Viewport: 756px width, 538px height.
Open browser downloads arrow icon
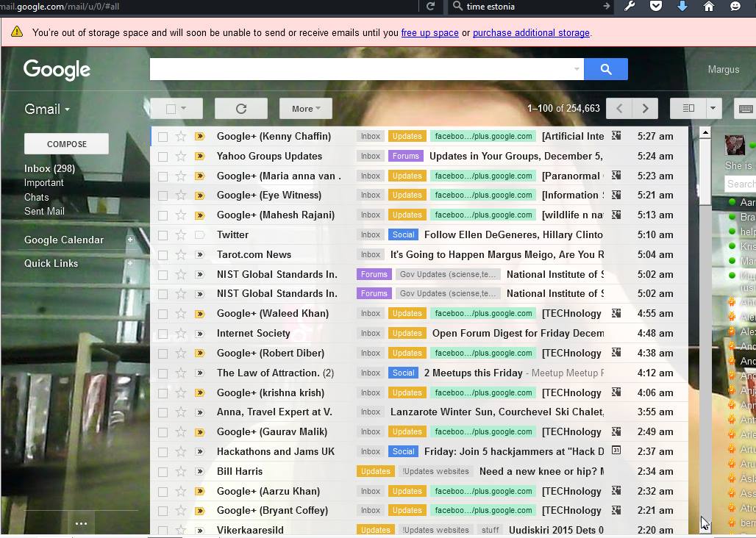tap(682, 7)
